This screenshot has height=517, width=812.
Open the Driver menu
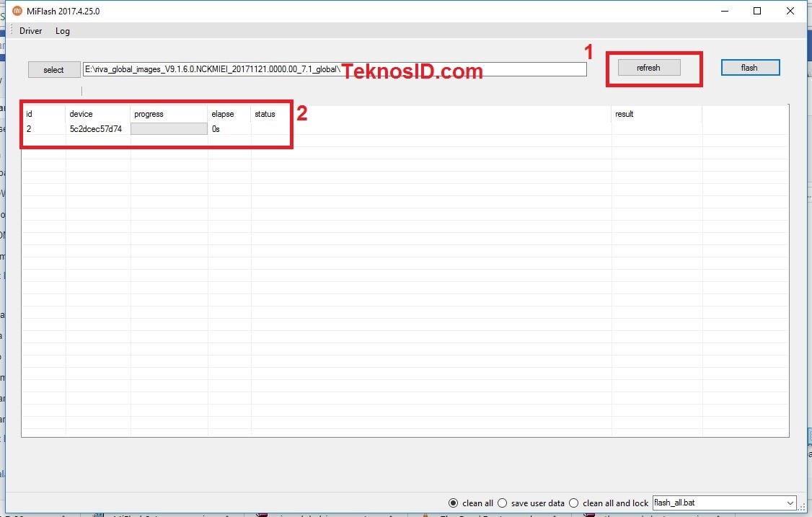click(30, 31)
